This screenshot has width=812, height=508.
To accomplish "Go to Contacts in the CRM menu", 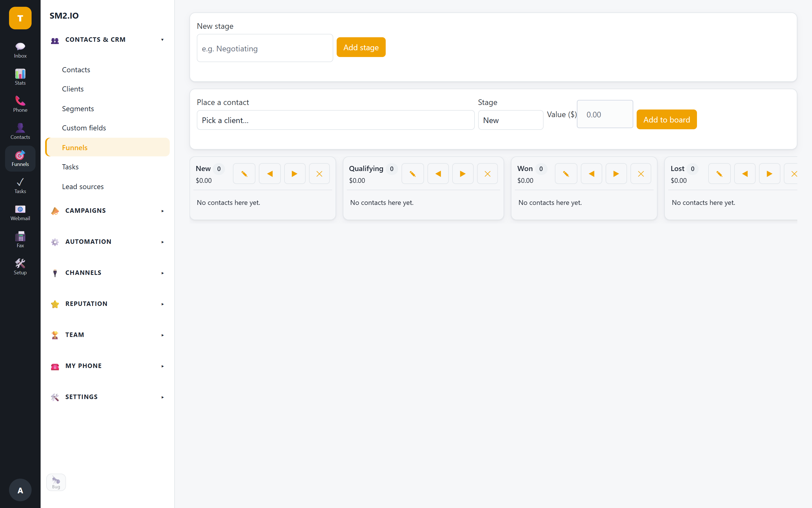I will click(x=107, y=69).
